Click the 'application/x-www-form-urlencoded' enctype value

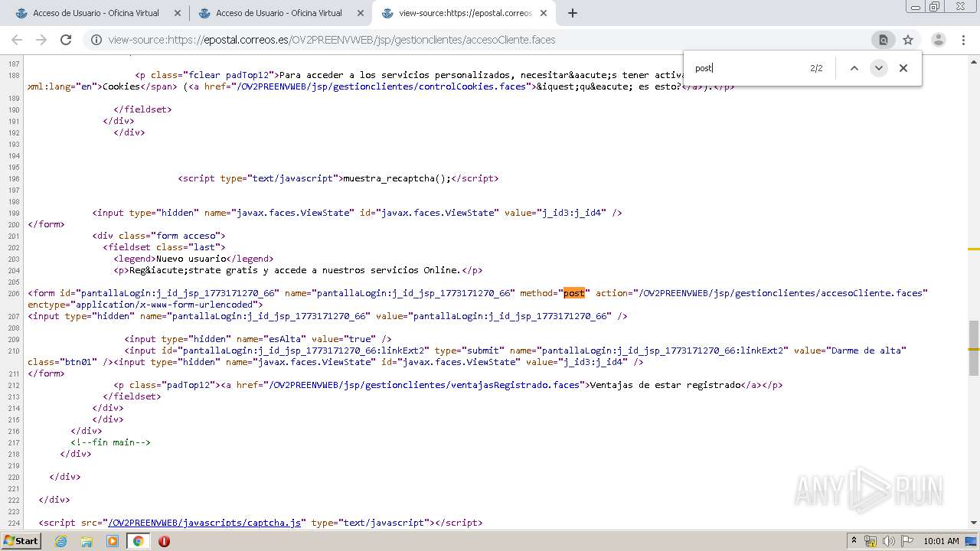pos(163,305)
